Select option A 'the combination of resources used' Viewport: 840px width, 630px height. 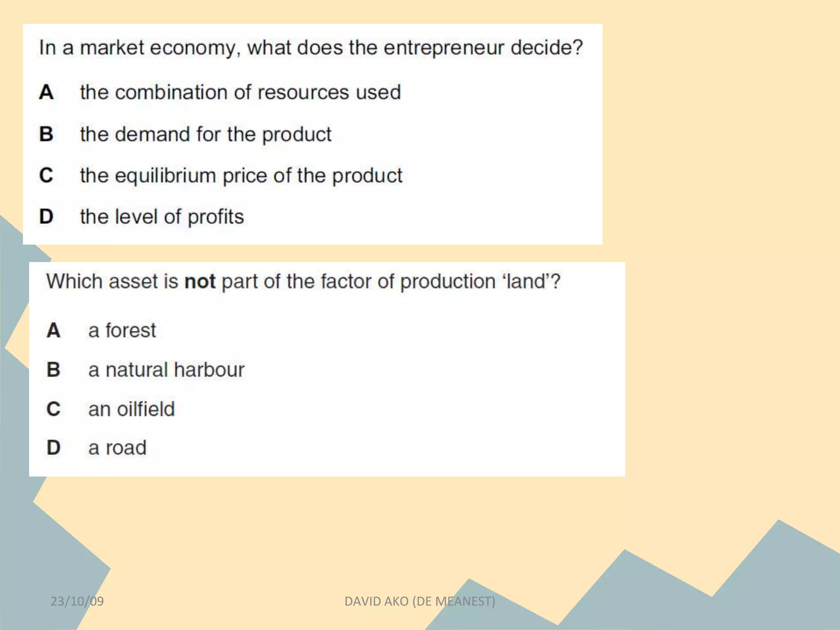point(240,92)
